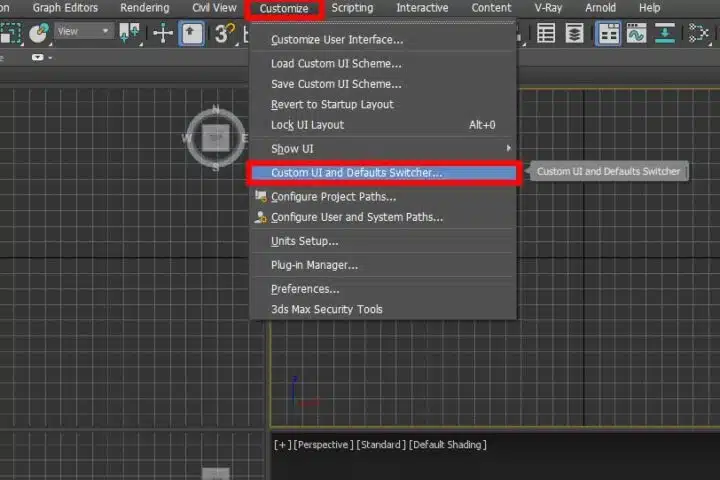Expand the Show UI submenu arrow
Image resolution: width=720 pixels, height=480 pixels.
508,148
